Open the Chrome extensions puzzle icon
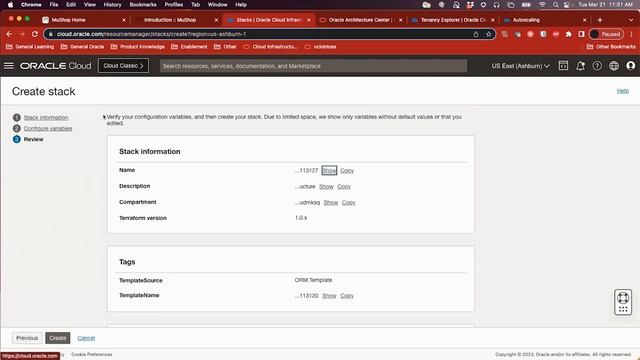The height and width of the screenshot is (360, 640). [x=569, y=34]
